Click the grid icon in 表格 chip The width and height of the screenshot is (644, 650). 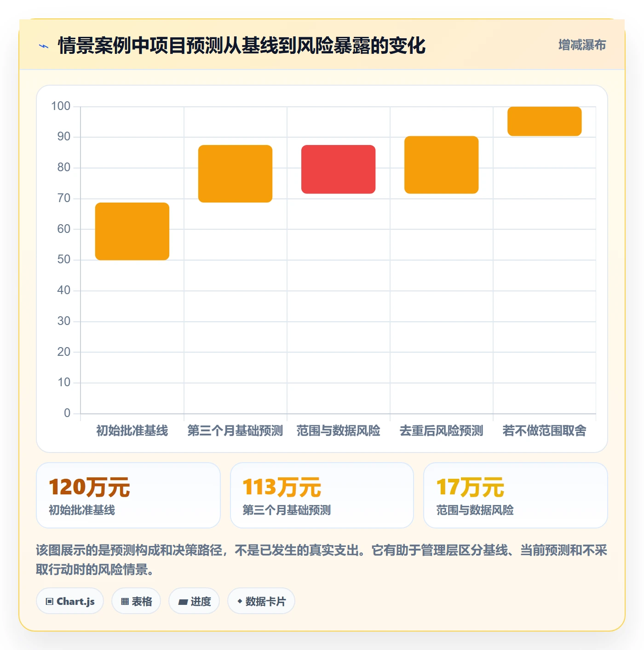[125, 602]
